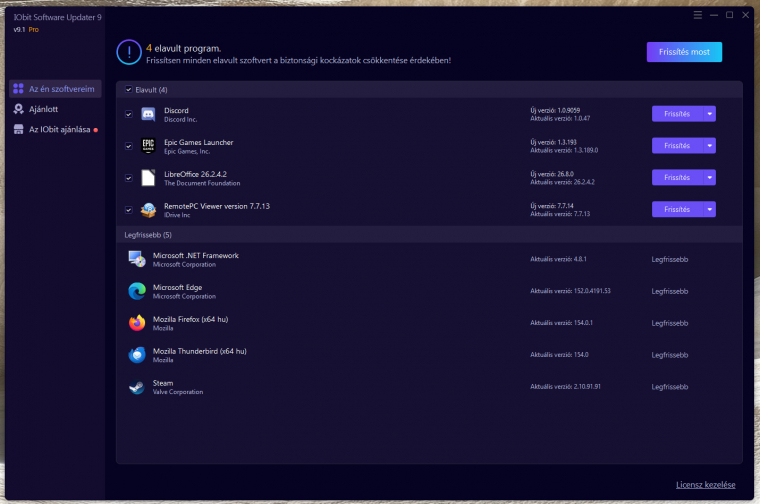Click the Microsoft Edge icon
Viewport: 760px width, 504px height.
coord(137,291)
